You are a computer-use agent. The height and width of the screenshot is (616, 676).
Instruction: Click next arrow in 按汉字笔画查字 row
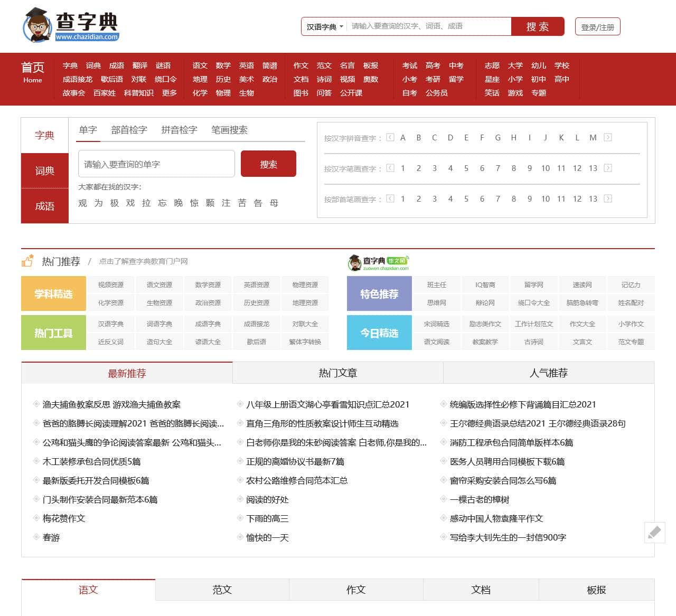(608, 168)
